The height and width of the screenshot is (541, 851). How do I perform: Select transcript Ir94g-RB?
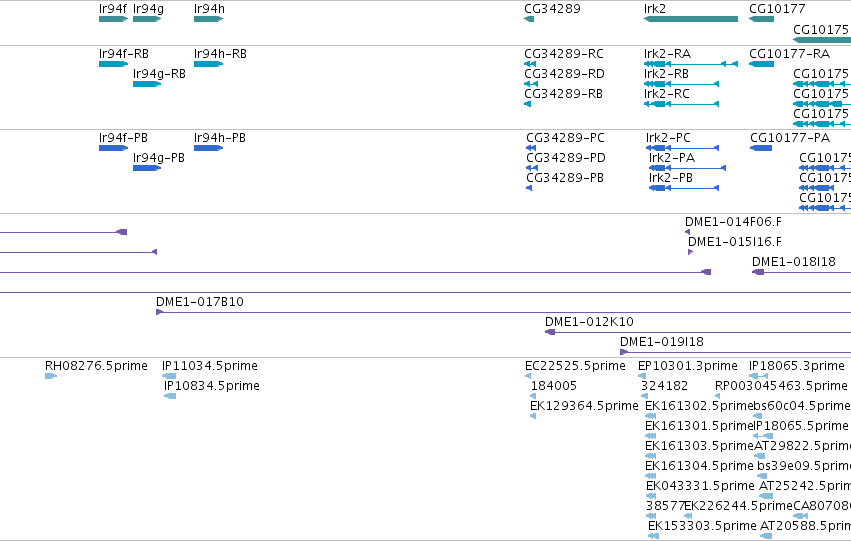click(x=147, y=84)
